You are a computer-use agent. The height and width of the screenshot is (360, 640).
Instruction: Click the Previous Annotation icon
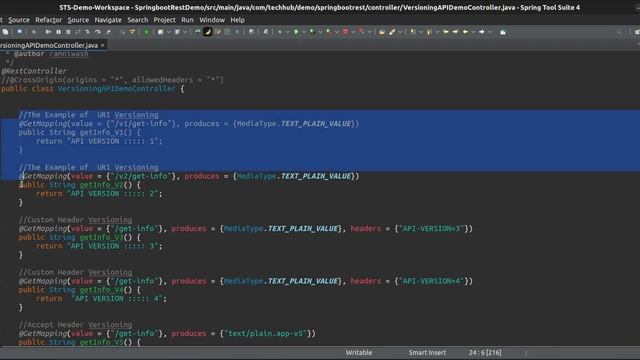pos(429,32)
